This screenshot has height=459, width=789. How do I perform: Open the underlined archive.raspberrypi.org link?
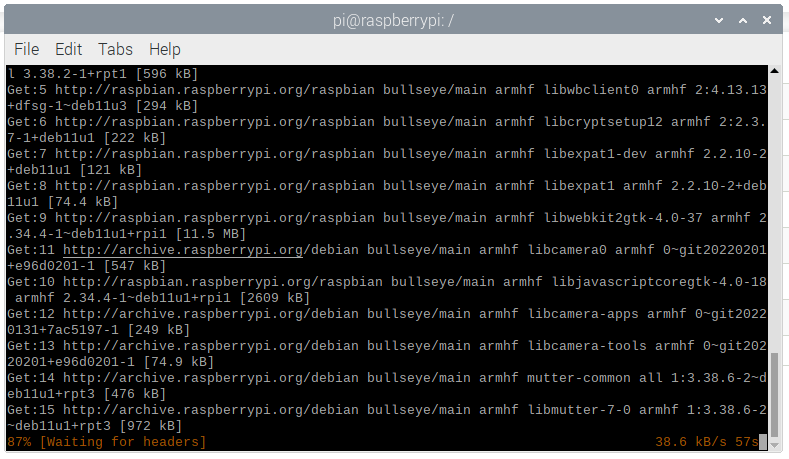coord(183,250)
